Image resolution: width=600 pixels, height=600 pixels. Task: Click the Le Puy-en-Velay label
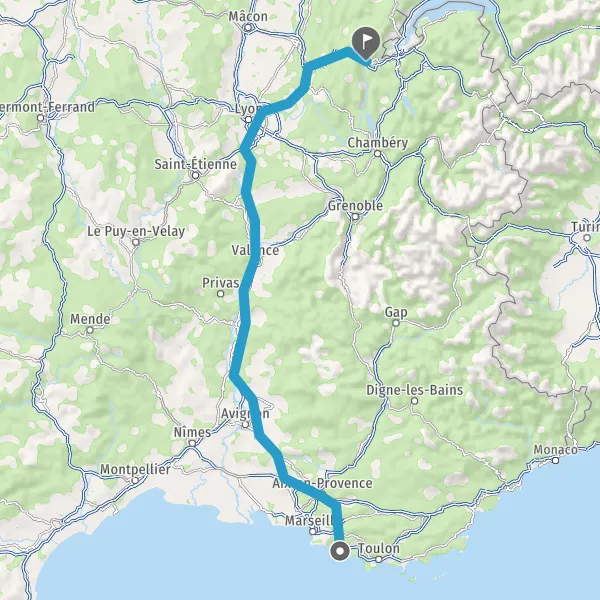(x=136, y=231)
